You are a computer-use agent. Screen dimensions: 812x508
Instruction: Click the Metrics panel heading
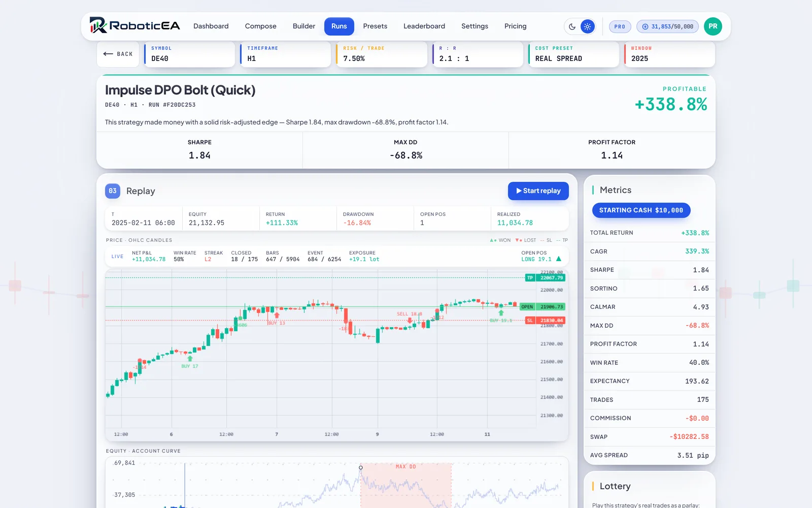pos(616,190)
